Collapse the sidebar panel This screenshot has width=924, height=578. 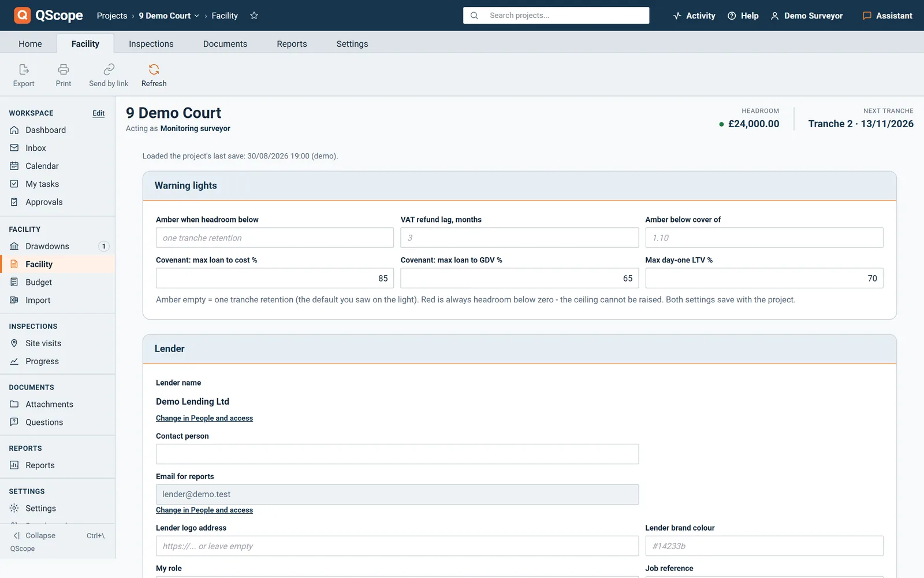pos(58,535)
